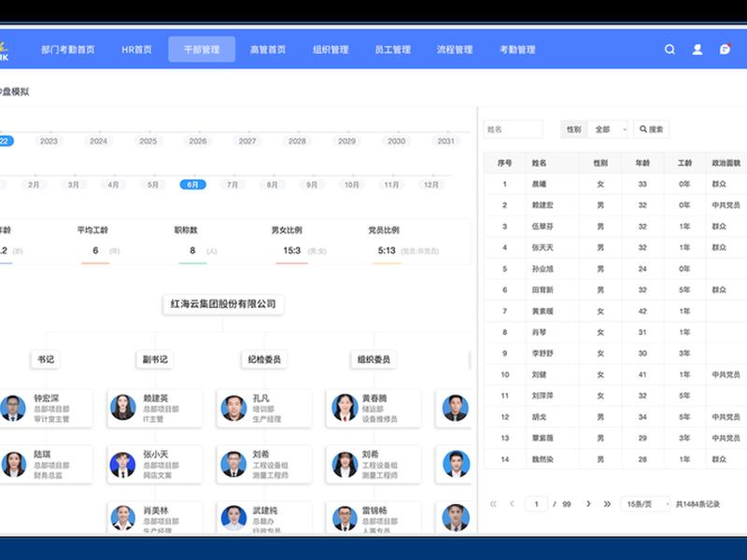The height and width of the screenshot is (560, 747).
Task: Click the search magnifier icon in header
Action: point(669,49)
